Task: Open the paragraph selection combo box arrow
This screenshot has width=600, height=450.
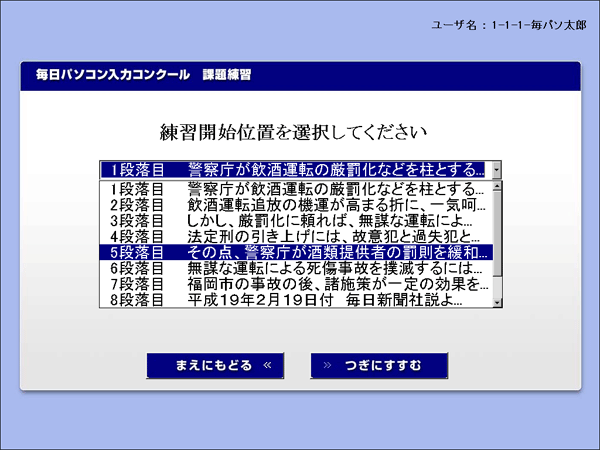Action: 497,170
